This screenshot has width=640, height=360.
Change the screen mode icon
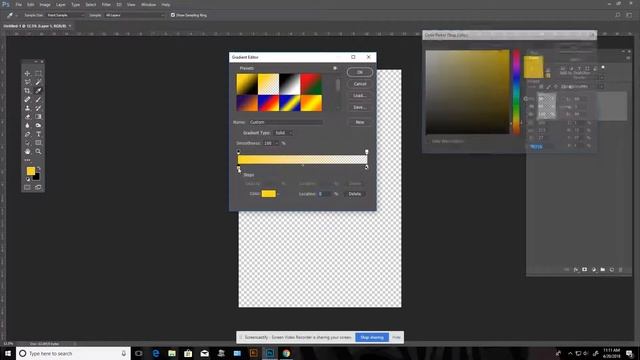[x=38, y=187]
